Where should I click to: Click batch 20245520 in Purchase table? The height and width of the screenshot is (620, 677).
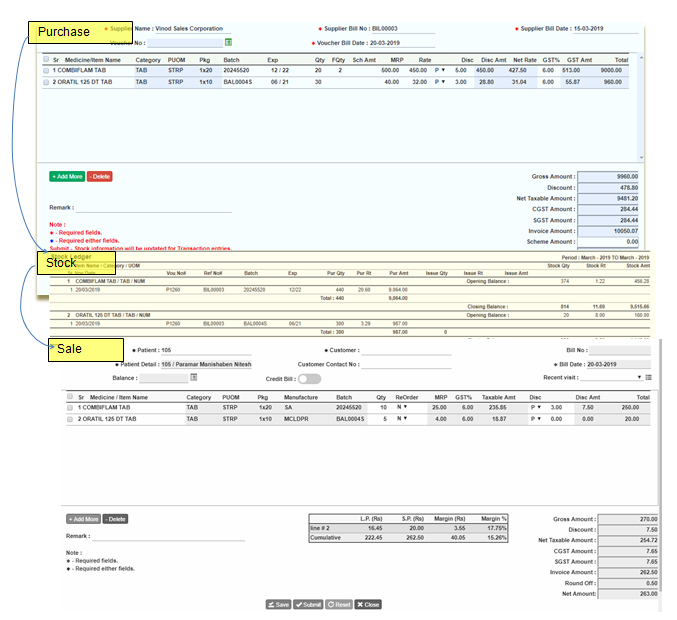[236, 70]
